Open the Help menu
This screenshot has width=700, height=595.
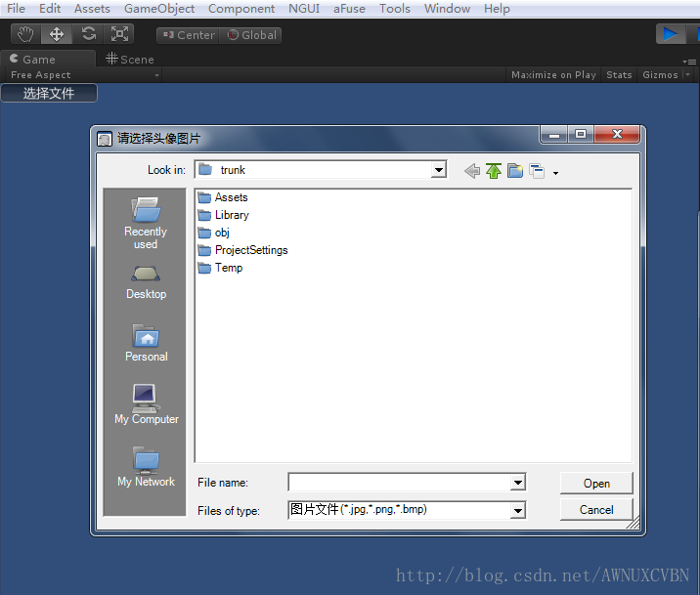pyautogui.click(x=497, y=9)
